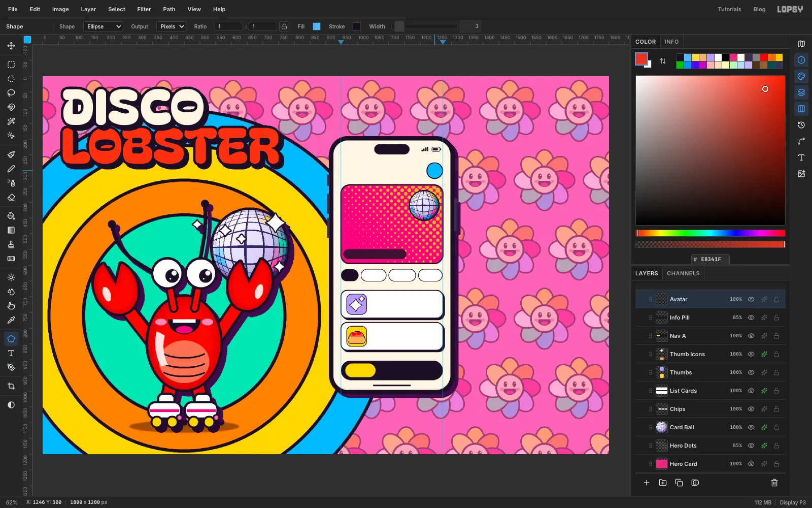Open the Tutorials link
Image resolution: width=812 pixels, height=508 pixels.
click(729, 9)
